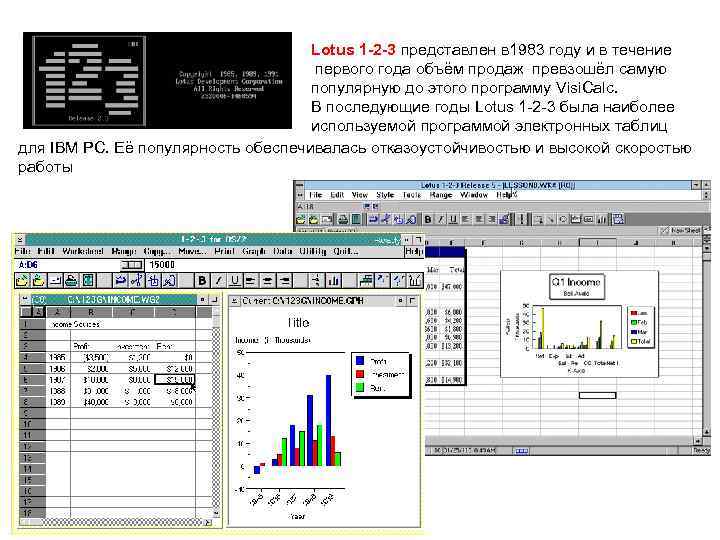Click the New Sheet button in Release 5
The image size is (720, 540).
682,231
